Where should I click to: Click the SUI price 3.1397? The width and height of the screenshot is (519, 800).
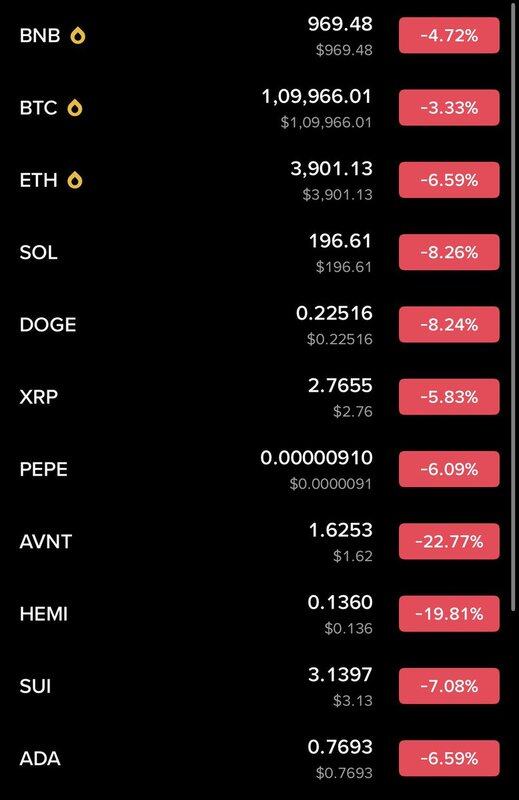point(340,675)
